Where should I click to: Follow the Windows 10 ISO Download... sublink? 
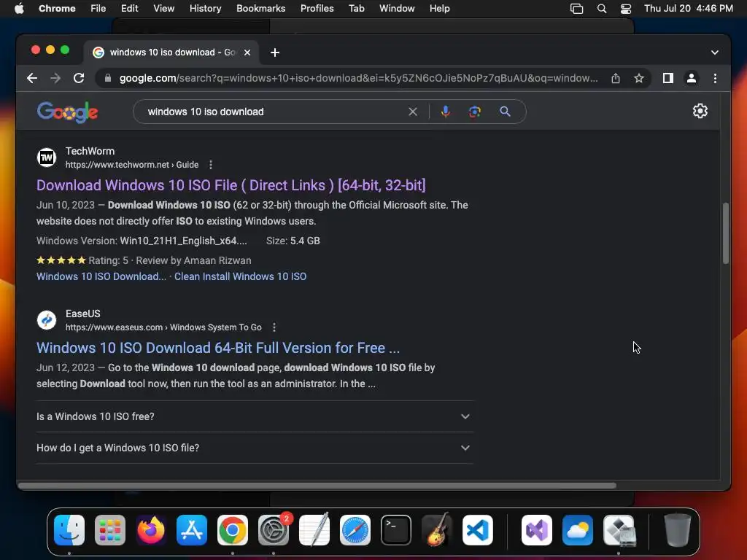coord(101,276)
